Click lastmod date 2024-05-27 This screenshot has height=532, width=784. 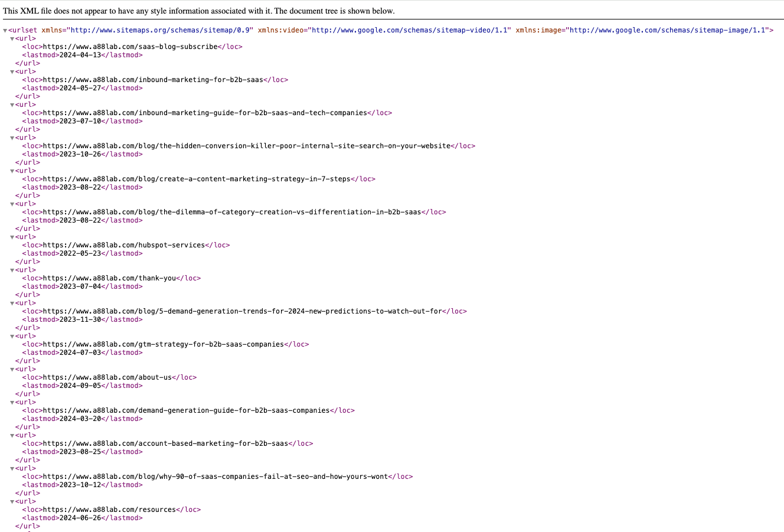80,88
